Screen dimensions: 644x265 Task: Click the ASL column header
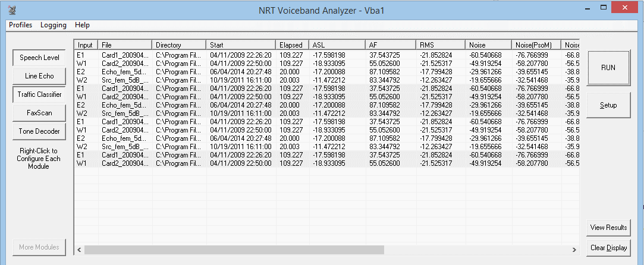[x=338, y=45]
